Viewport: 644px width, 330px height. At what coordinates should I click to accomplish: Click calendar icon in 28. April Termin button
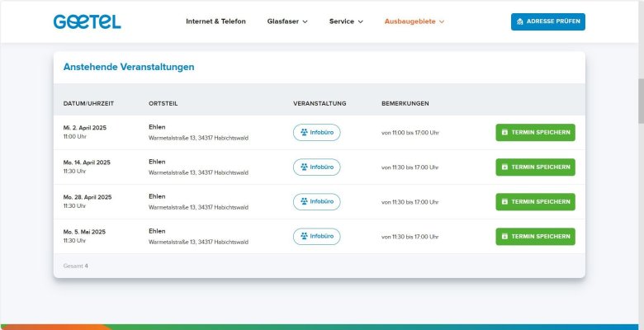coord(504,202)
